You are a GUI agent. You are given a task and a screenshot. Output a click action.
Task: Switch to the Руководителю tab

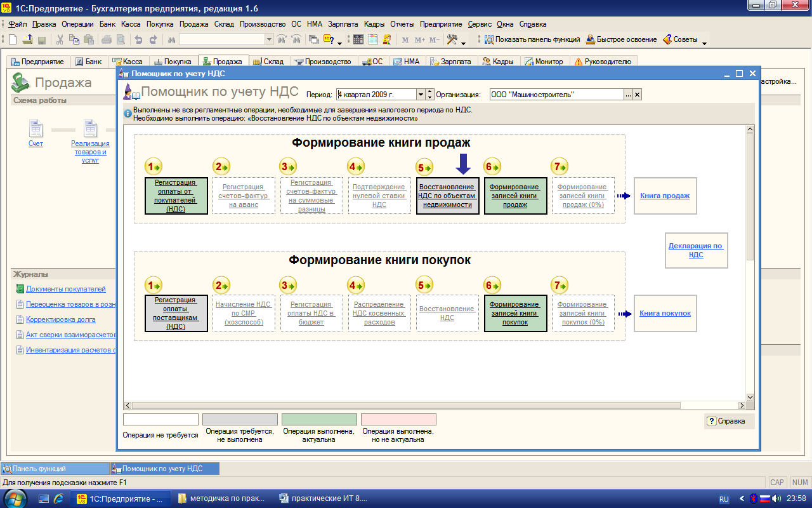click(603, 62)
